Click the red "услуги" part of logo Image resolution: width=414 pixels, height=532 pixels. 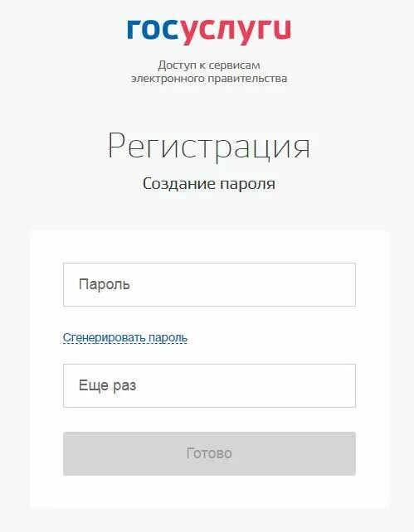(235, 31)
